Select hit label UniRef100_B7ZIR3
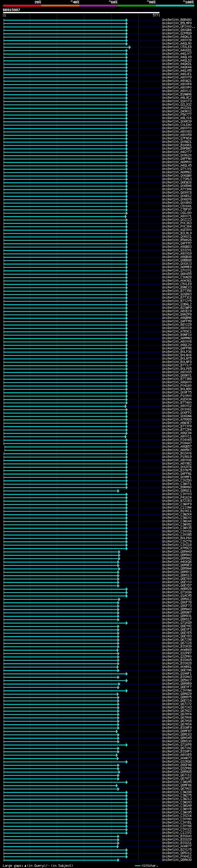 [x=177, y=501]
